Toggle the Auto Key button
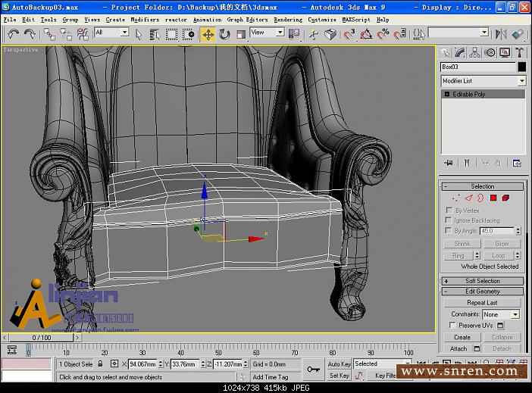The height and width of the screenshot is (393, 532). [339, 364]
